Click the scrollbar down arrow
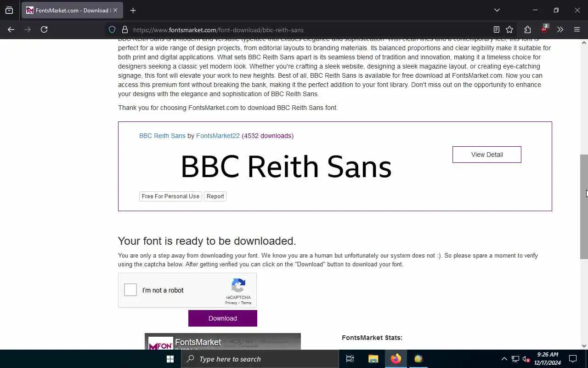The height and width of the screenshot is (368, 588). [584, 346]
